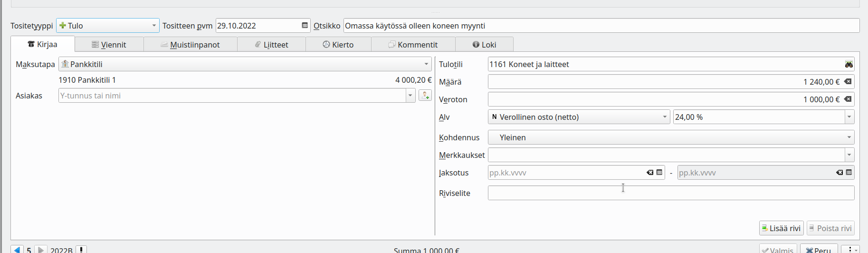Open the Kohdennus Yleinen dropdown
Image resolution: width=868 pixels, height=253 pixels.
tap(671, 137)
